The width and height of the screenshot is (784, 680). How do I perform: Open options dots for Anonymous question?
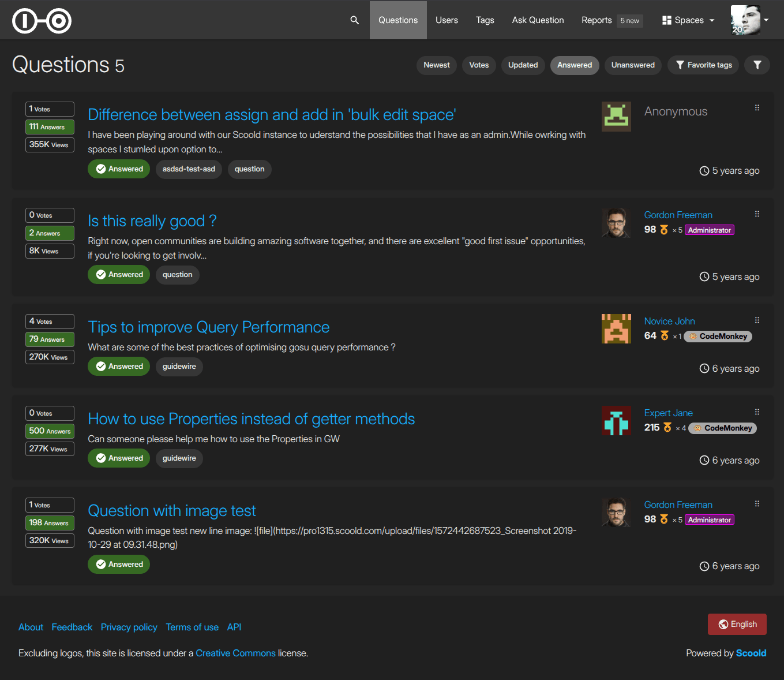click(x=757, y=108)
